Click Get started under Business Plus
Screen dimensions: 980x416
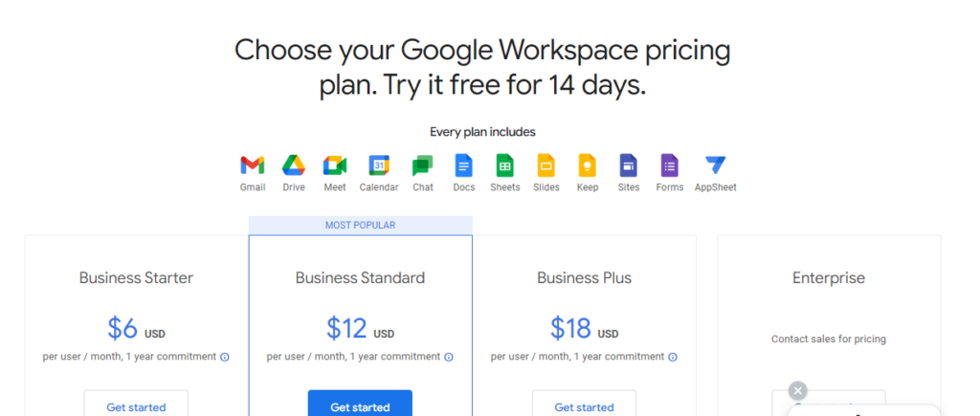[585, 404]
